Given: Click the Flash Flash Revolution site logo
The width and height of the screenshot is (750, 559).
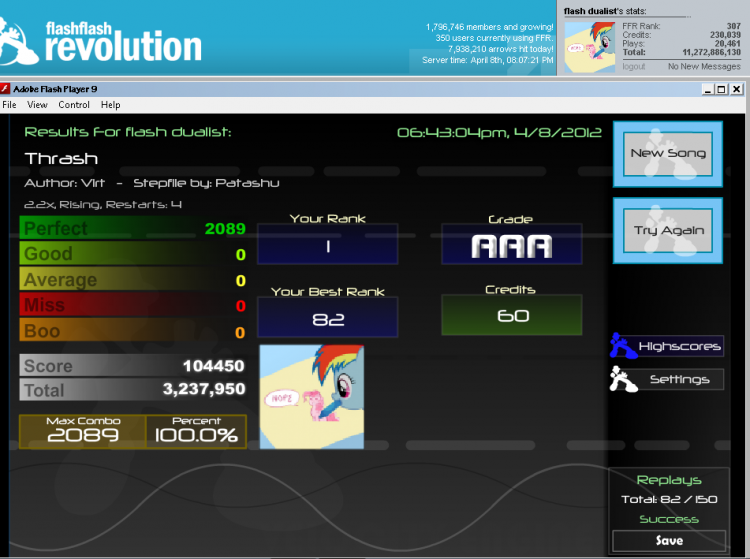Looking at the screenshot, I should click(100, 42).
